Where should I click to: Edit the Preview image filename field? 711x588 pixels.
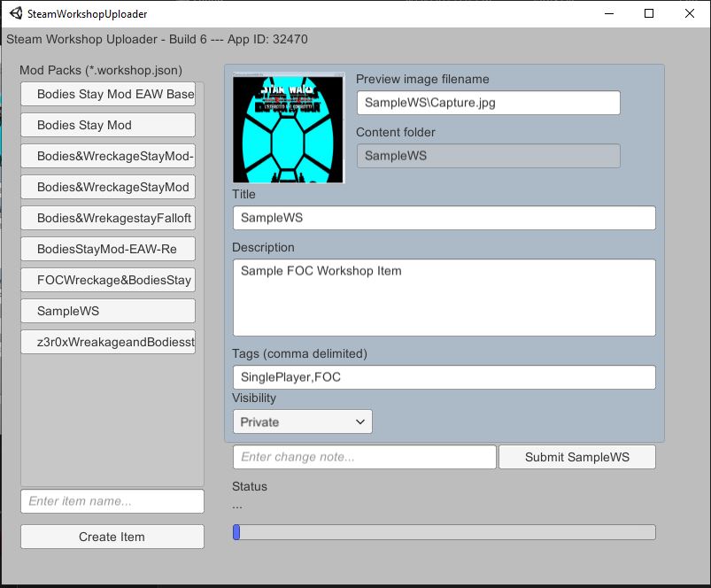[489, 103]
